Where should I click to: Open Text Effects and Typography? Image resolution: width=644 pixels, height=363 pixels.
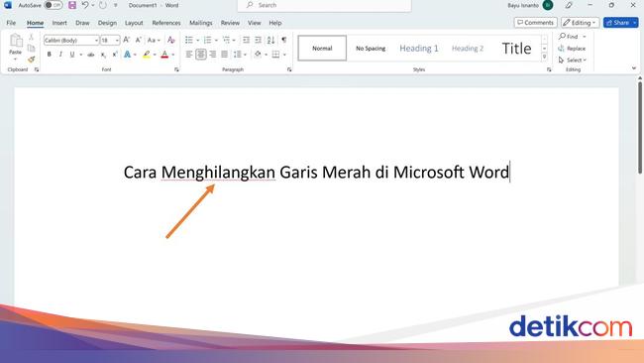point(128,55)
